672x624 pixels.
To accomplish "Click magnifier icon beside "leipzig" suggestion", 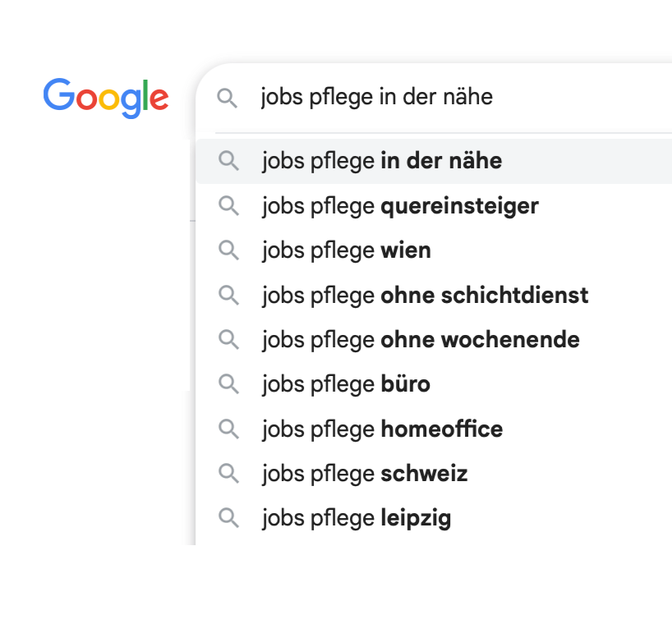I will (228, 518).
